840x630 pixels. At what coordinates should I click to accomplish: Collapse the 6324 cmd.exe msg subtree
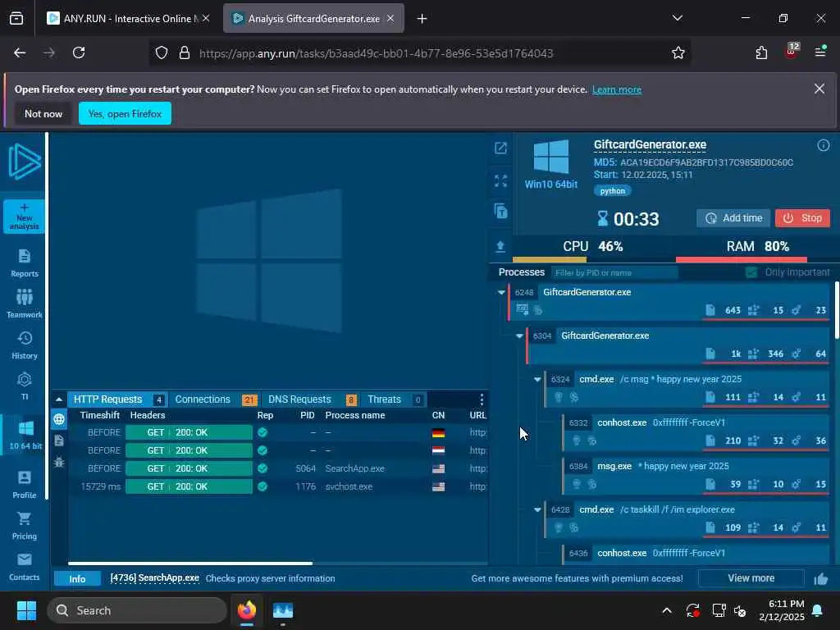537,379
